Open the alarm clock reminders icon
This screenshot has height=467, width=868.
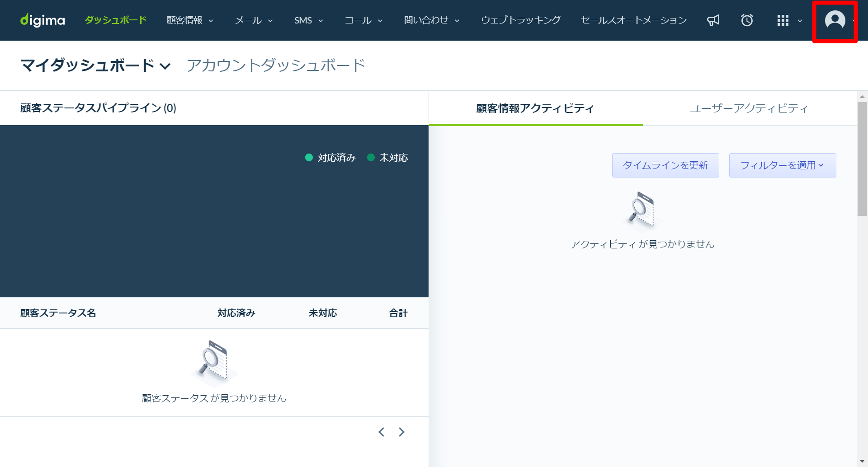(747, 20)
